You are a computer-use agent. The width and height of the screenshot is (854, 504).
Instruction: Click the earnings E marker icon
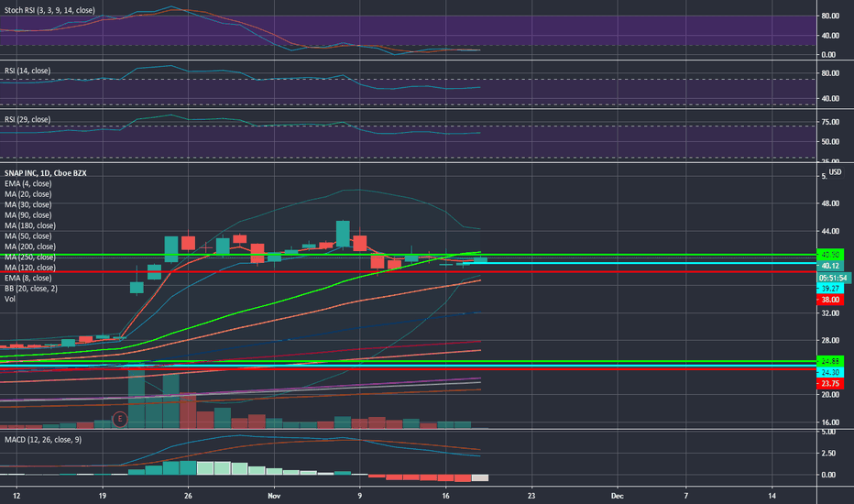[x=119, y=419]
